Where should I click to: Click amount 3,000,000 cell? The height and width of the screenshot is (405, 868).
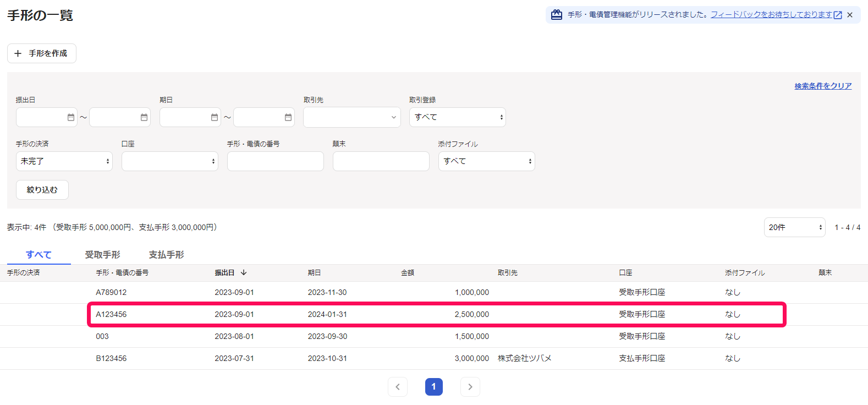tap(472, 358)
